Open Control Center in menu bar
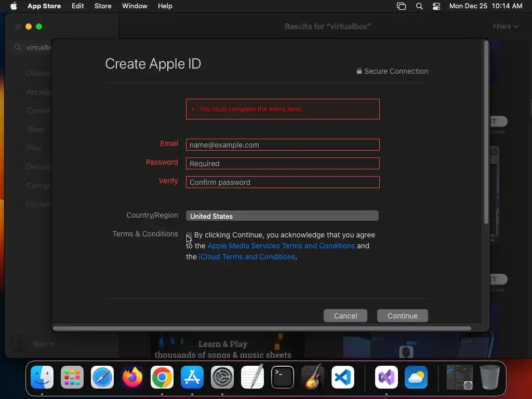Screen dimensions: 532x399 coord(436,6)
